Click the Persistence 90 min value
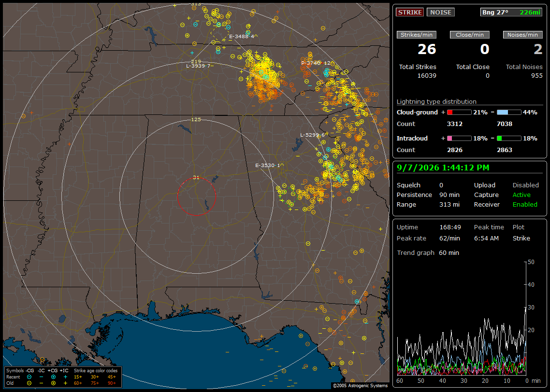The width and height of the screenshot is (550, 392). [449, 195]
